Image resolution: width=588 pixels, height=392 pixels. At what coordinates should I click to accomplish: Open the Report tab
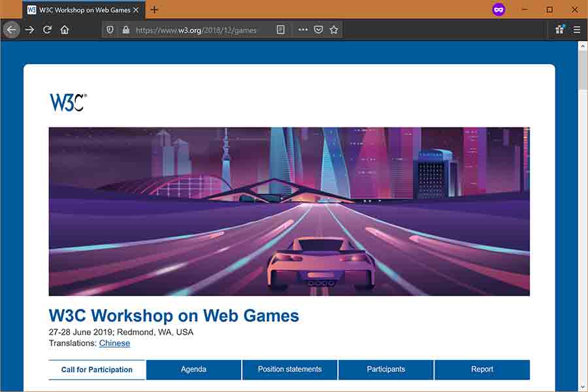click(482, 370)
